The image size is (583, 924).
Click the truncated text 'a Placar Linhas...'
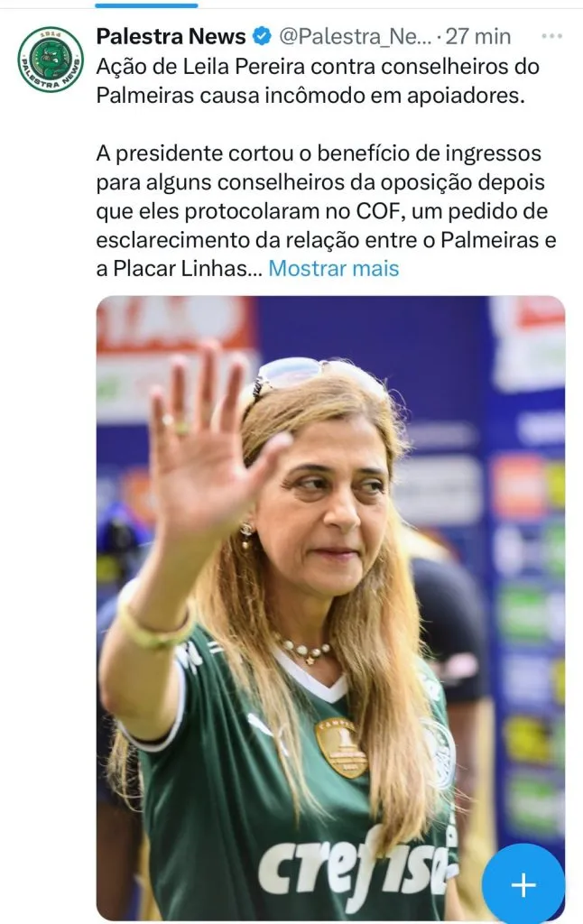[x=180, y=269]
